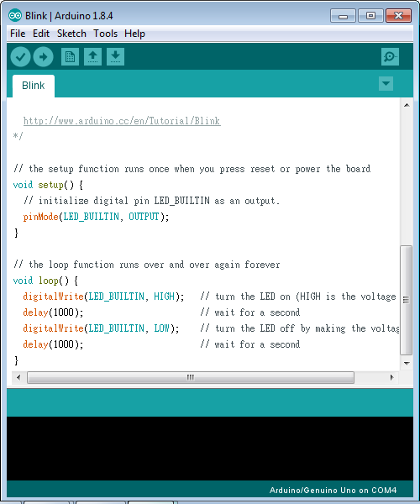Screen dimensions: 420x504
Task: Open a sketch with the up-arrow icon
Action: coord(93,57)
